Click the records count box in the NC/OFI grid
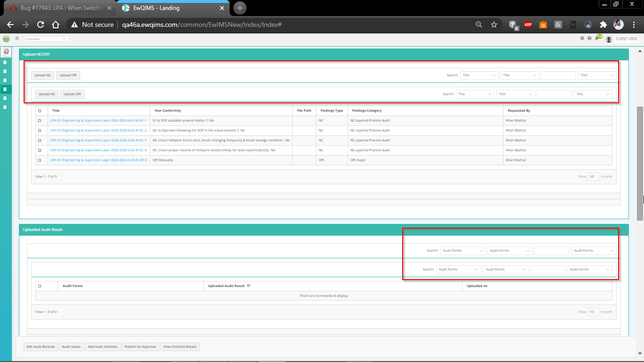The image size is (644, 362). pos(594,177)
